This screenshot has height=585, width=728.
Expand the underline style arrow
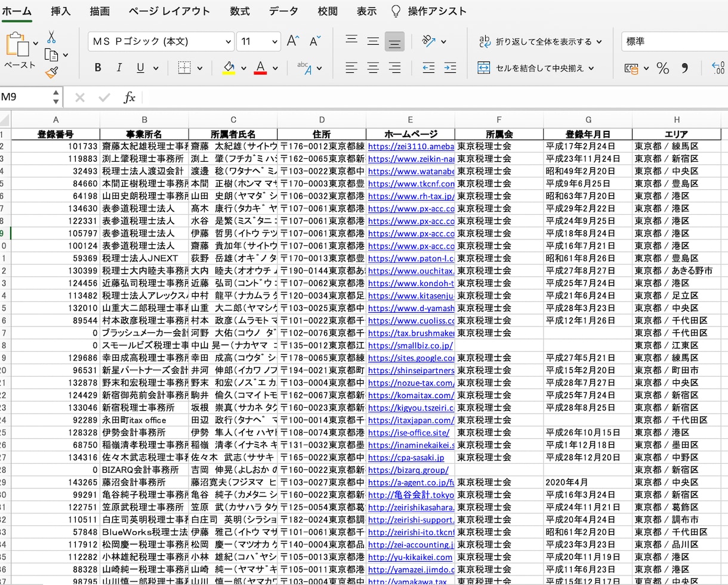[x=157, y=68]
